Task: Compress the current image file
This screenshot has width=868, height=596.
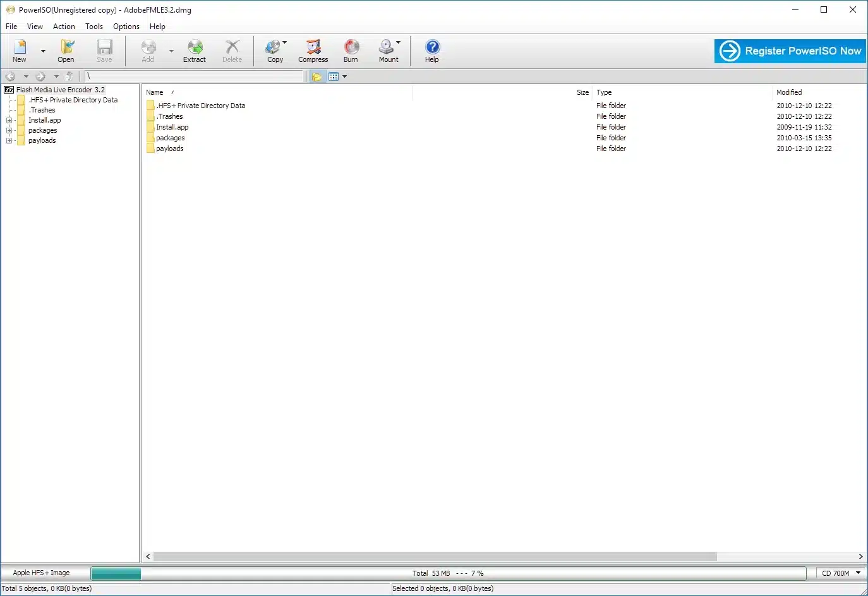Action: [x=313, y=51]
